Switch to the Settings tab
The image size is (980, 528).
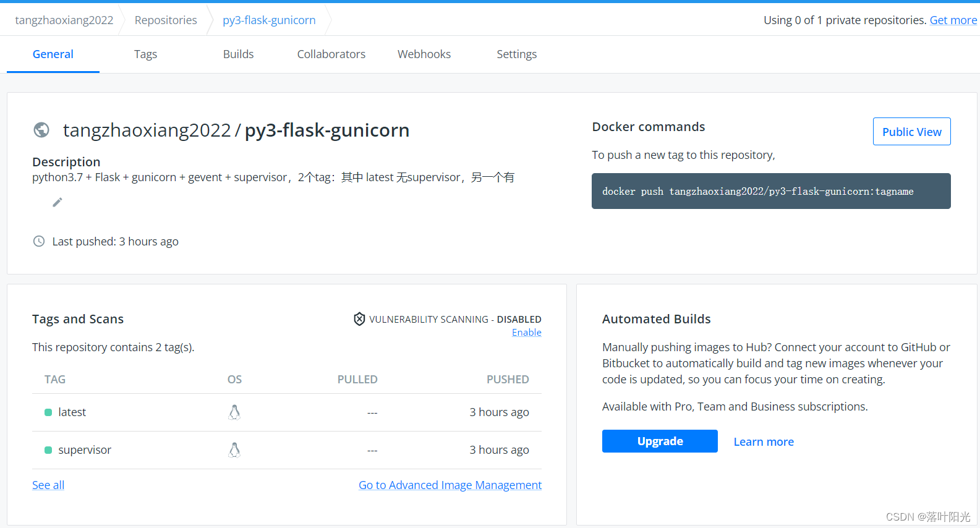pyautogui.click(x=517, y=54)
